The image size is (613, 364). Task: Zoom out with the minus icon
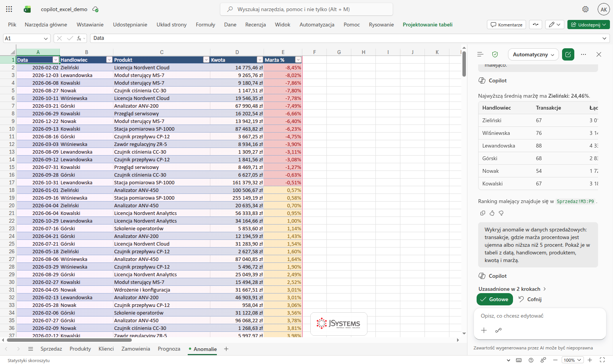(x=555, y=360)
